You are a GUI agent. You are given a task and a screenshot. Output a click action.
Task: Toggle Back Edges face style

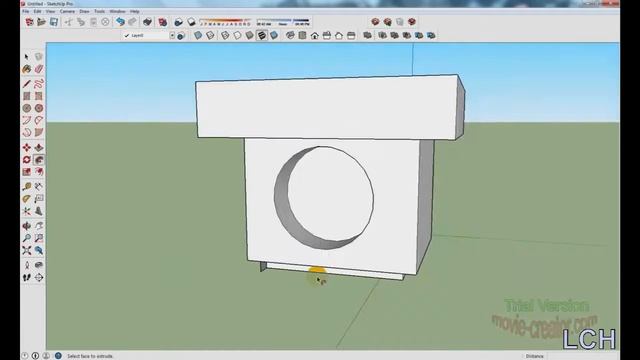click(x=210, y=36)
